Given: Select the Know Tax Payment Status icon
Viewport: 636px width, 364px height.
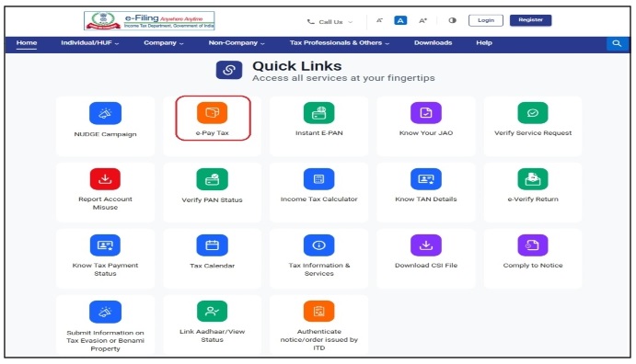Looking at the screenshot, I should tap(105, 245).
